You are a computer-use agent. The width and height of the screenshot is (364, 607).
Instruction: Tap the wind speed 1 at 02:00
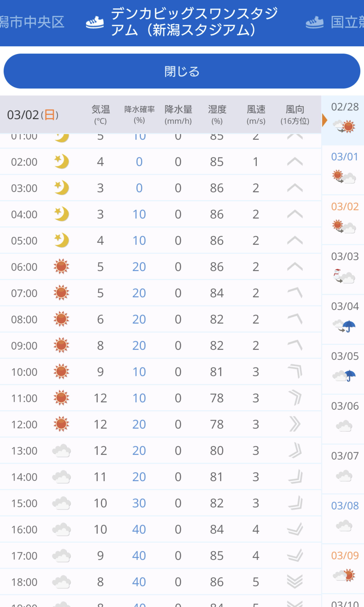tap(256, 162)
